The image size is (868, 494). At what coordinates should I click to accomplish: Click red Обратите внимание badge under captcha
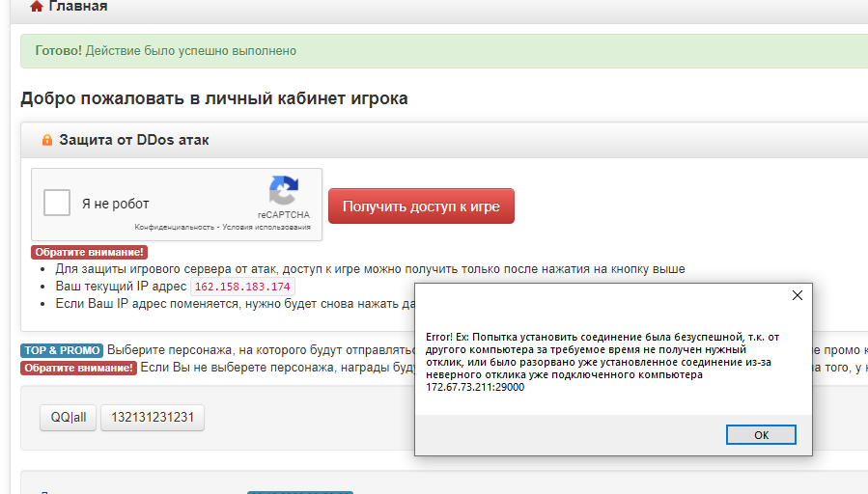point(89,253)
